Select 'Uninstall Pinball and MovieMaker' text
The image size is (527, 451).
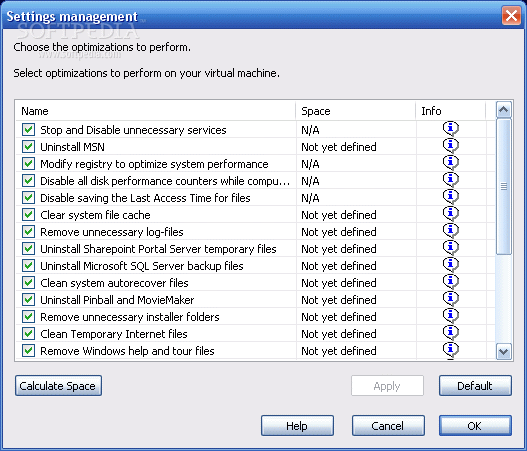(117, 300)
